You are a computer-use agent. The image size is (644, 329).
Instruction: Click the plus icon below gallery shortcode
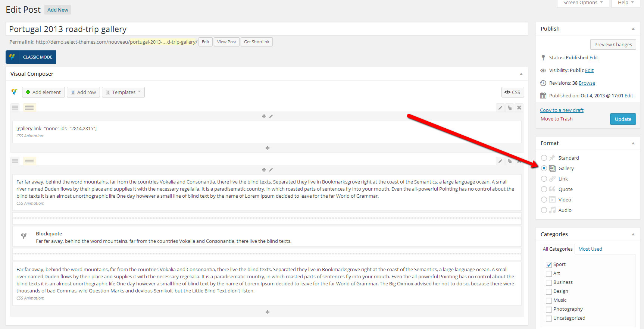[x=267, y=148]
